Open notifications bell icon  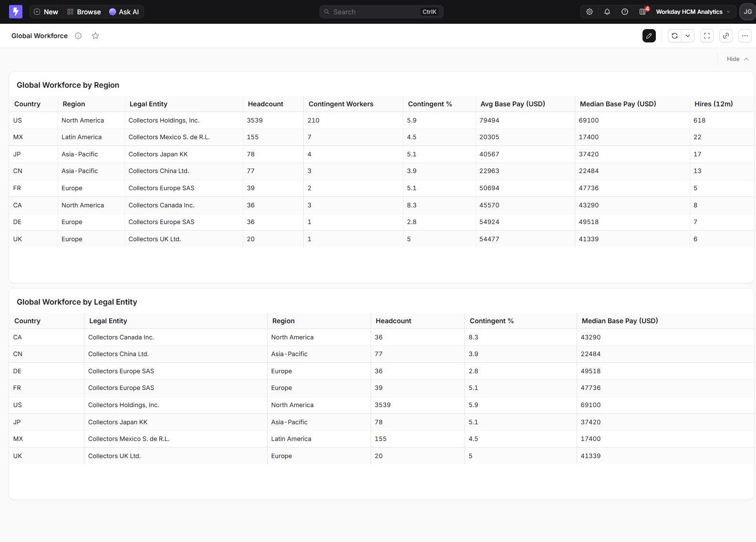point(607,12)
